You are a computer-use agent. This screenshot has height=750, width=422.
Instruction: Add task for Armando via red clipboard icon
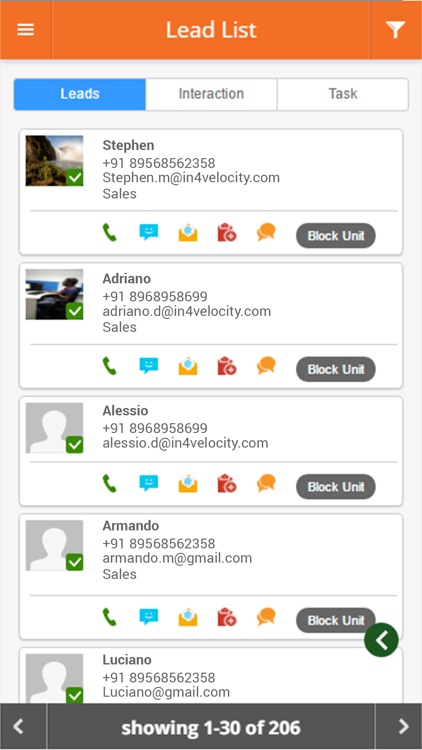tap(227, 617)
